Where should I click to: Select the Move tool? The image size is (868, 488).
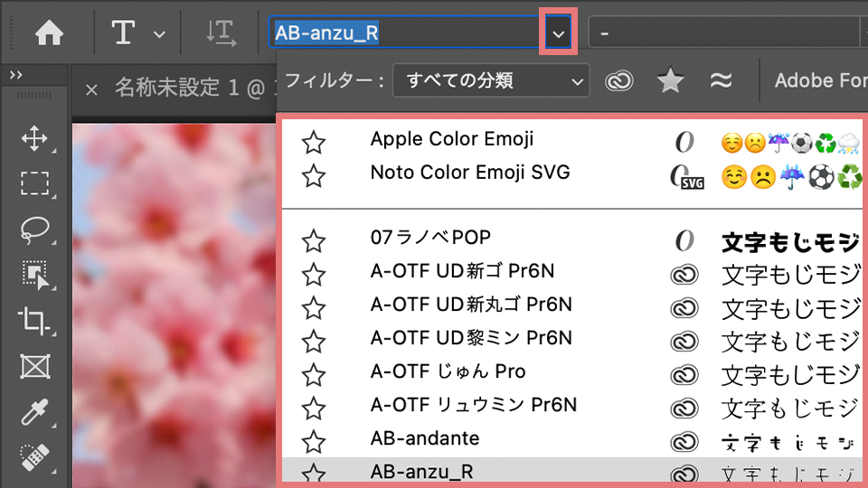(34, 138)
